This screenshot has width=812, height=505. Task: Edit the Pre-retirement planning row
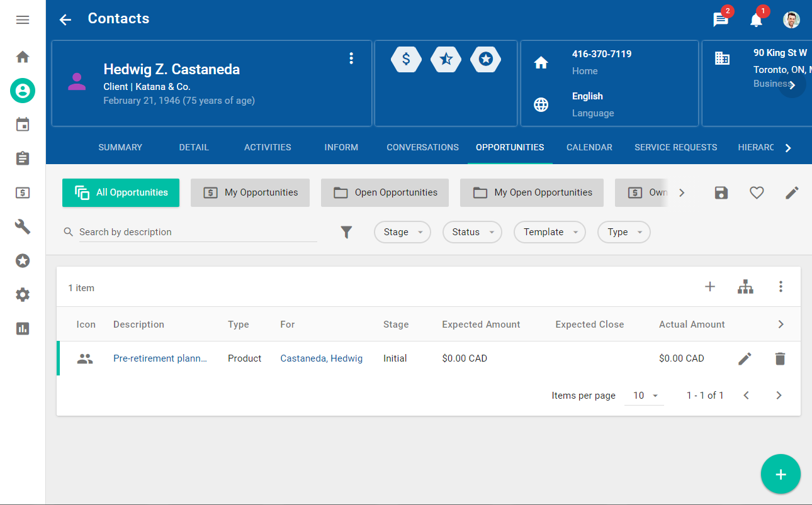click(x=745, y=359)
